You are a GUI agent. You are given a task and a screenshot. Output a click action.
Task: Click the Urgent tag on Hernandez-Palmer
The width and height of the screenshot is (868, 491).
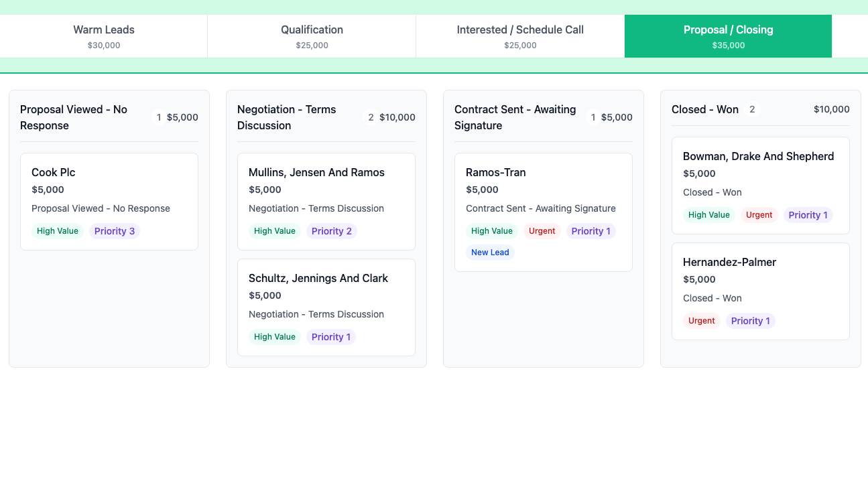702,320
